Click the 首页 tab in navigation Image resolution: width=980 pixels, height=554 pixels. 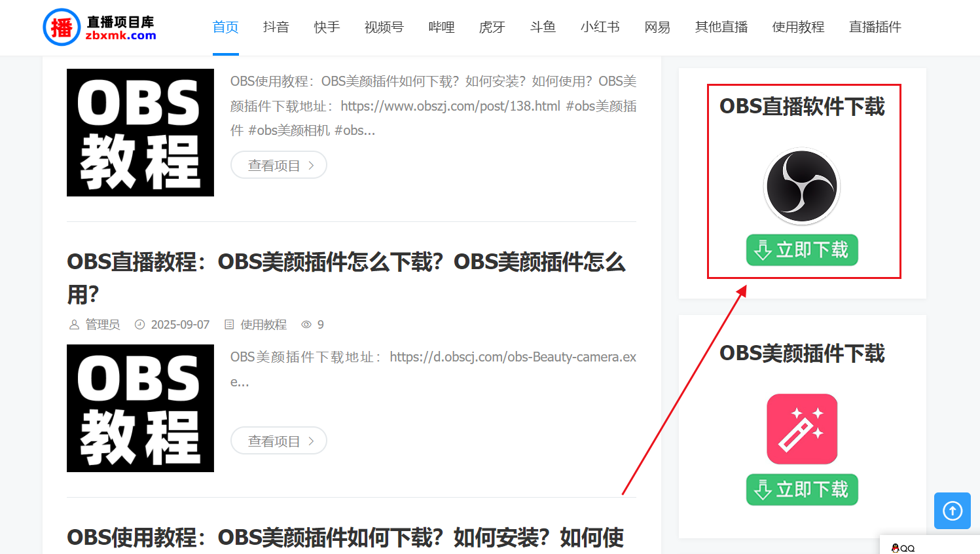(x=225, y=27)
